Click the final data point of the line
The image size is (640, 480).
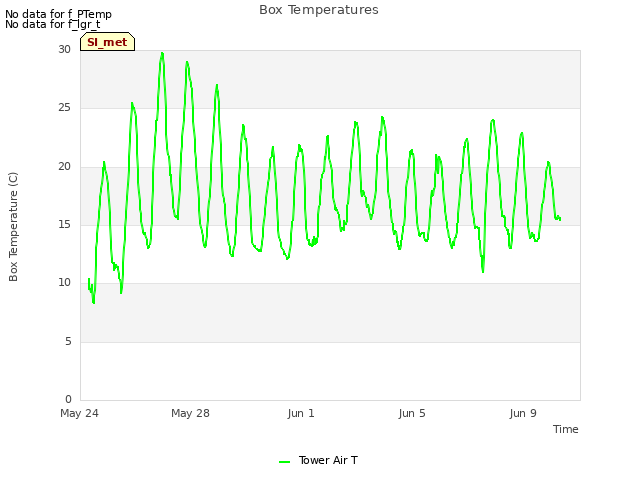click(560, 219)
